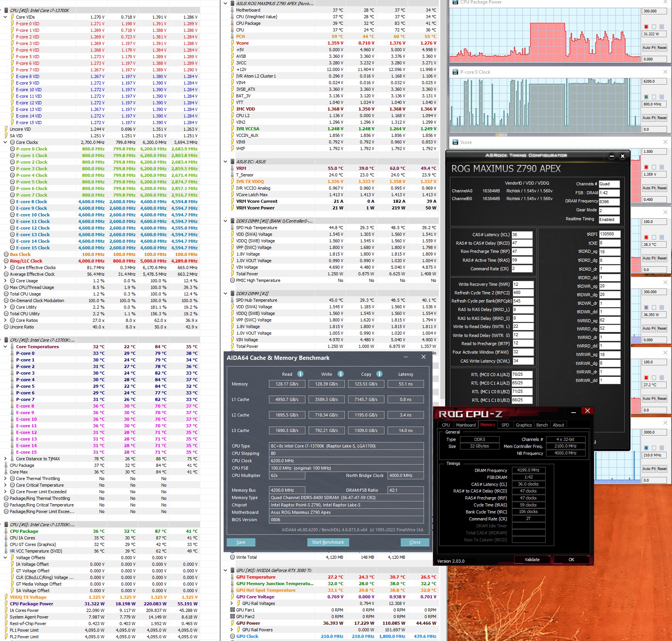Viewport: 672px width, 641px height.
Task: Click the NVIDIA GeForce RTX 3080 Ti group icon
Action: (233, 570)
